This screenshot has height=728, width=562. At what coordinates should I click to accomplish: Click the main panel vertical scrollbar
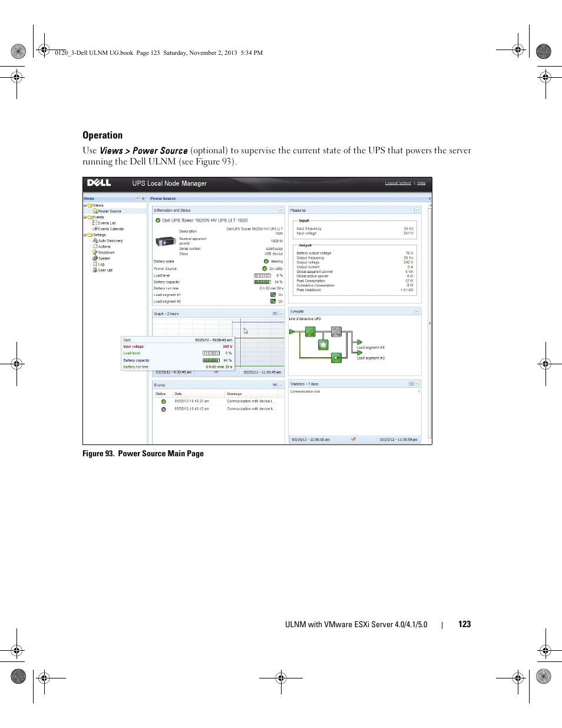click(430, 322)
